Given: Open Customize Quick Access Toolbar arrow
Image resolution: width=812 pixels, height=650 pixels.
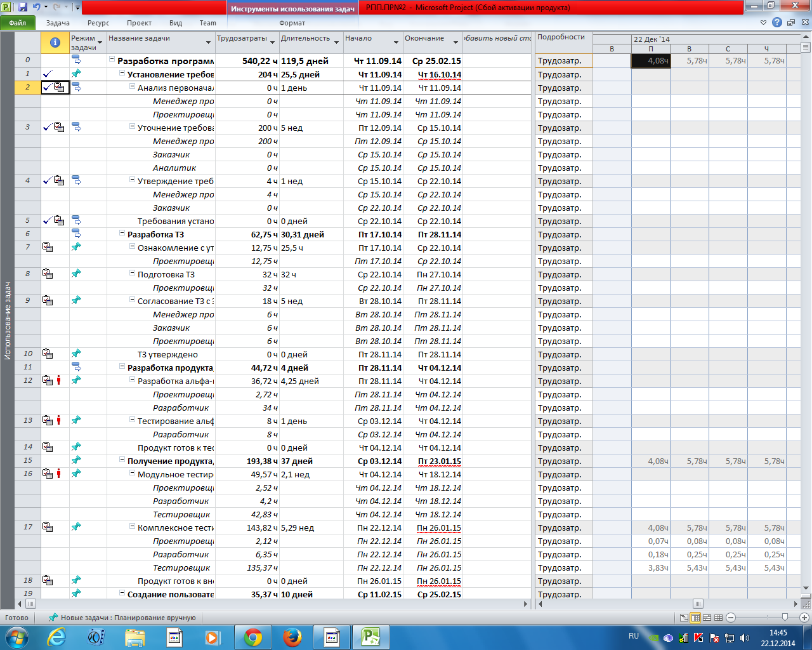Looking at the screenshot, I should tap(77, 8).
